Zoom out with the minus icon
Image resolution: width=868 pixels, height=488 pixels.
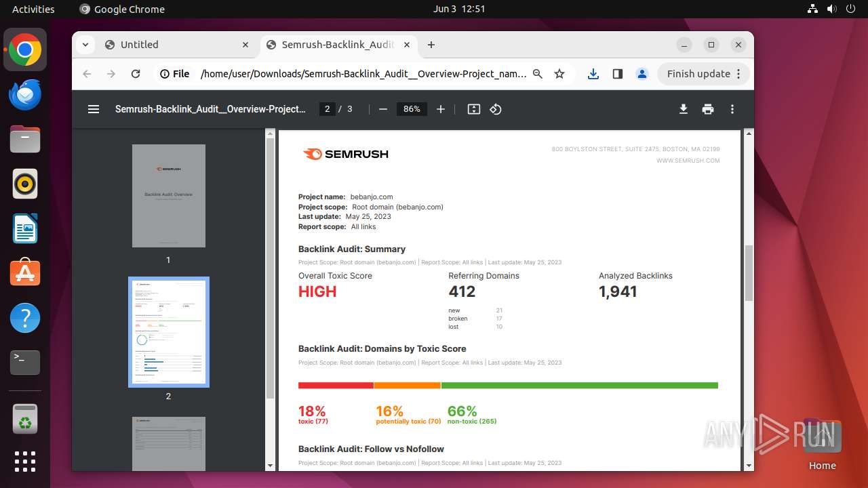(x=383, y=109)
